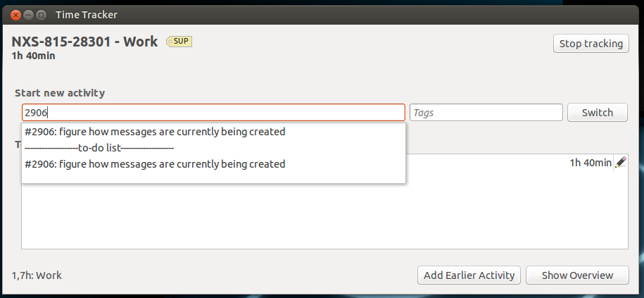This screenshot has width=644, height=298.
Task: Click the NXS-815-28301 - Work heading
Action: tap(84, 42)
